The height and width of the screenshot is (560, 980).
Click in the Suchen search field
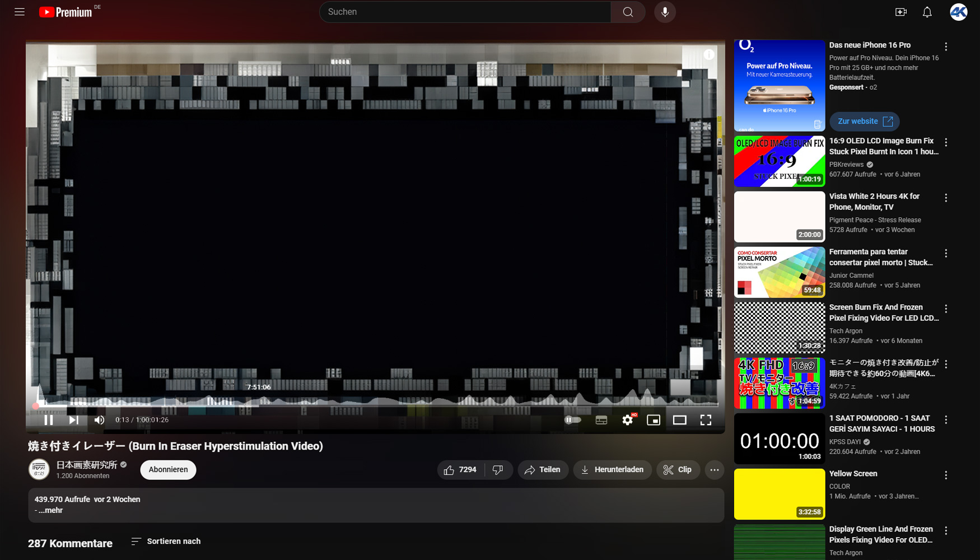(x=465, y=12)
